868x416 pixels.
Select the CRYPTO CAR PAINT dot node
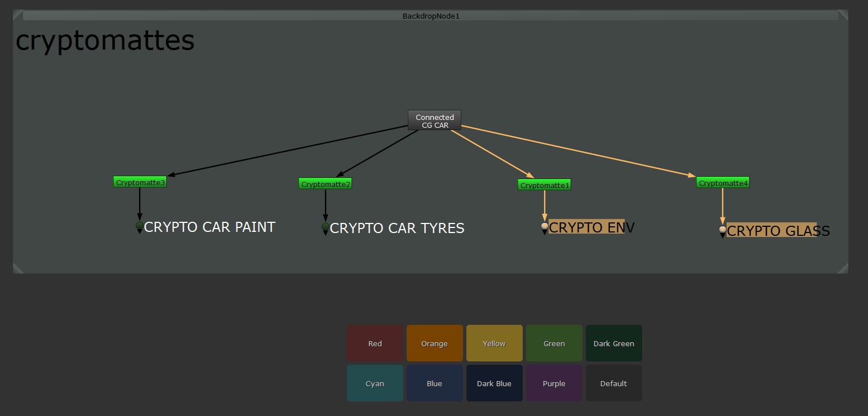click(x=140, y=226)
